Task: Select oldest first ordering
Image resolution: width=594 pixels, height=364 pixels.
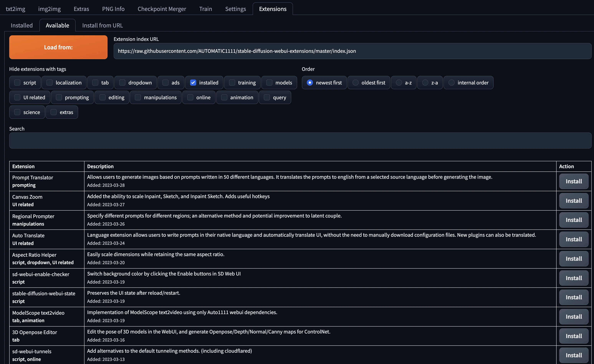Action: click(355, 83)
